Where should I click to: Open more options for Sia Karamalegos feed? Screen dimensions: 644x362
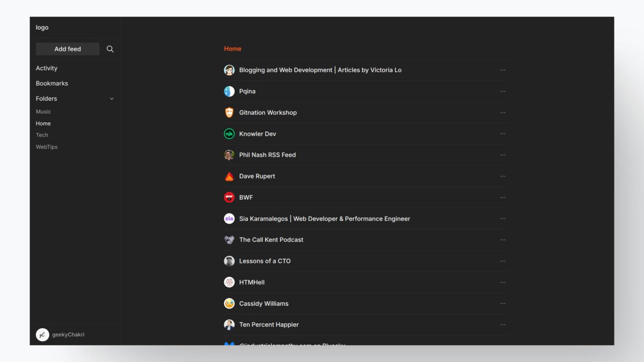[503, 218]
